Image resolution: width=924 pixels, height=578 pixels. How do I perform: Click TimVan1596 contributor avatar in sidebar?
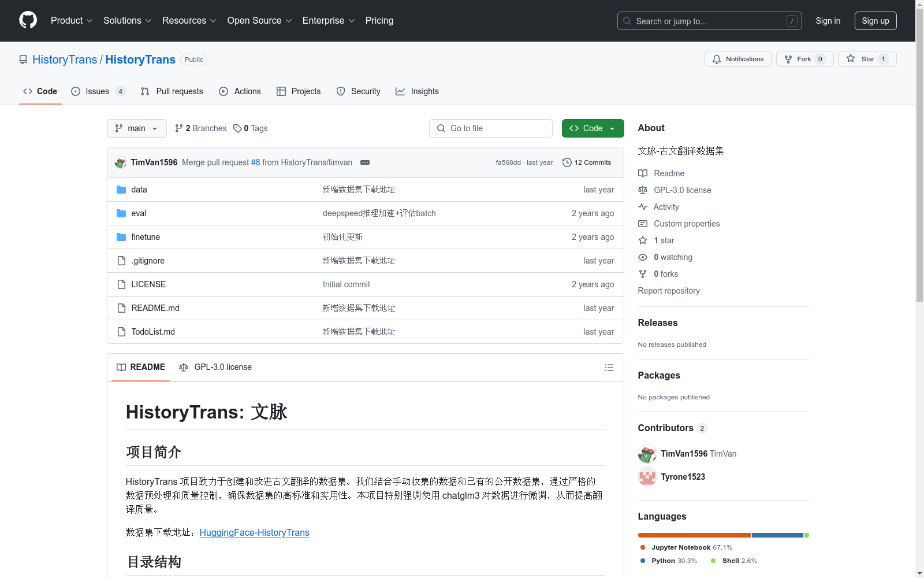point(647,454)
